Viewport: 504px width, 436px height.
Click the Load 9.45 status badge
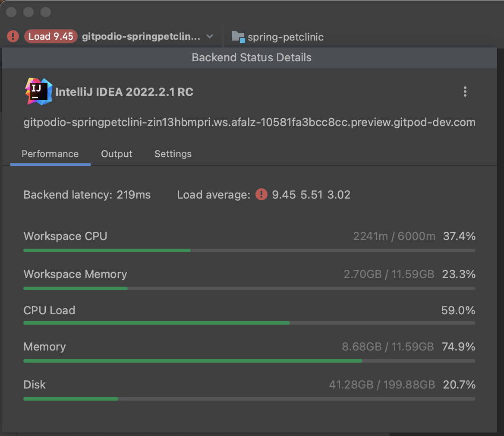(50, 36)
